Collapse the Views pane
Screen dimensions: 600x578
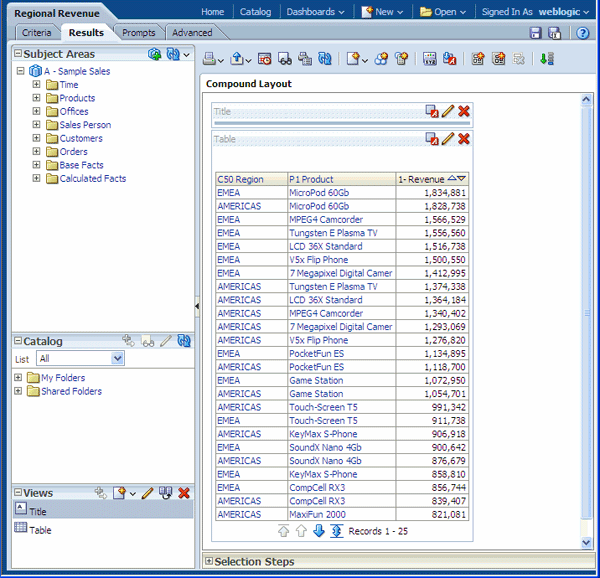click(x=17, y=493)
